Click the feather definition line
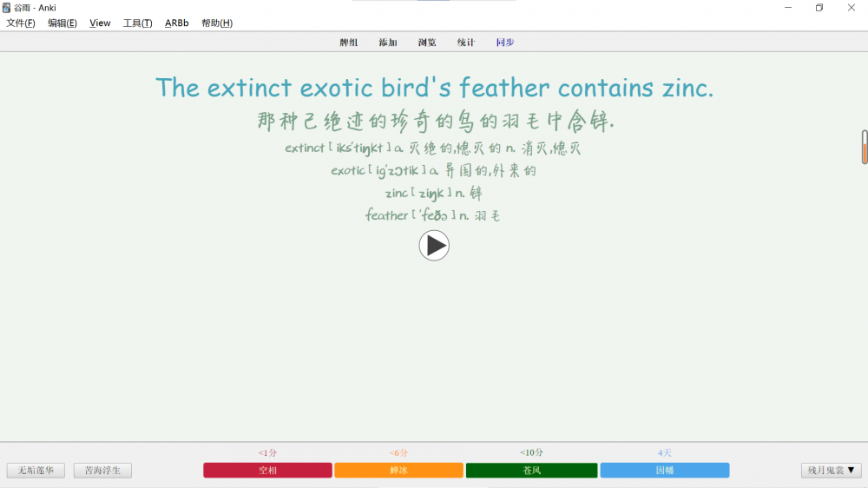 pyautogui.click(x=433, y=215)
